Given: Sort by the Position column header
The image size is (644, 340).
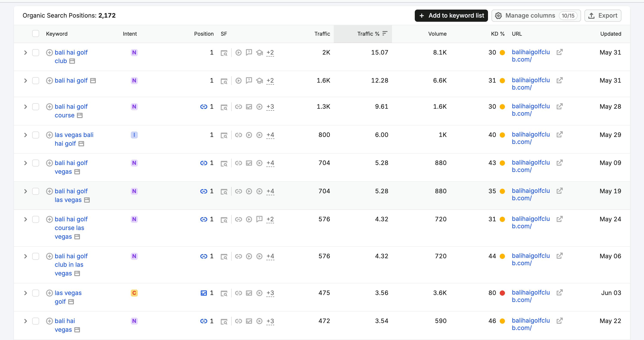Looking at the screenshot, I should [x=204, y=34].
